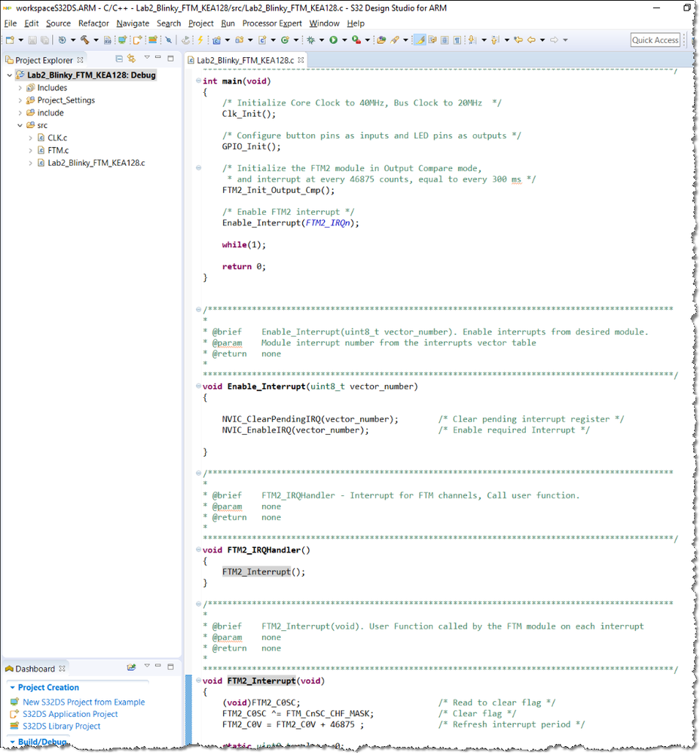Toggle Word Wrap toolbar icon

click(432, 40)
